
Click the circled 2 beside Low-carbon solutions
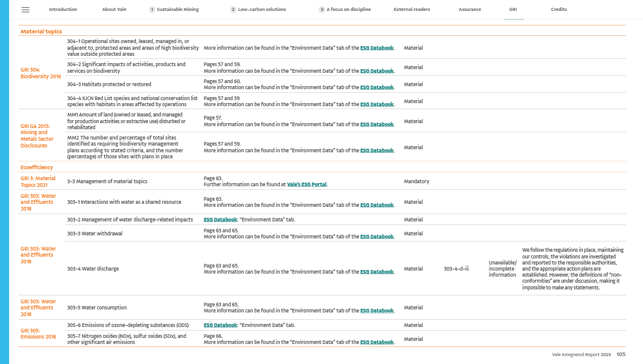point(233,10)
